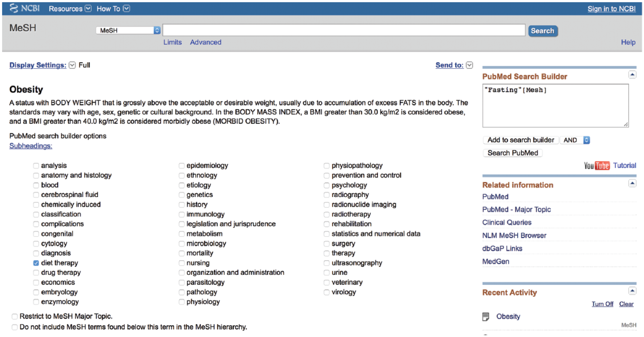The width and height of the screenshot is (644, 337).
Task: Open Display Settings arrow icon
Action: (72, 65)
